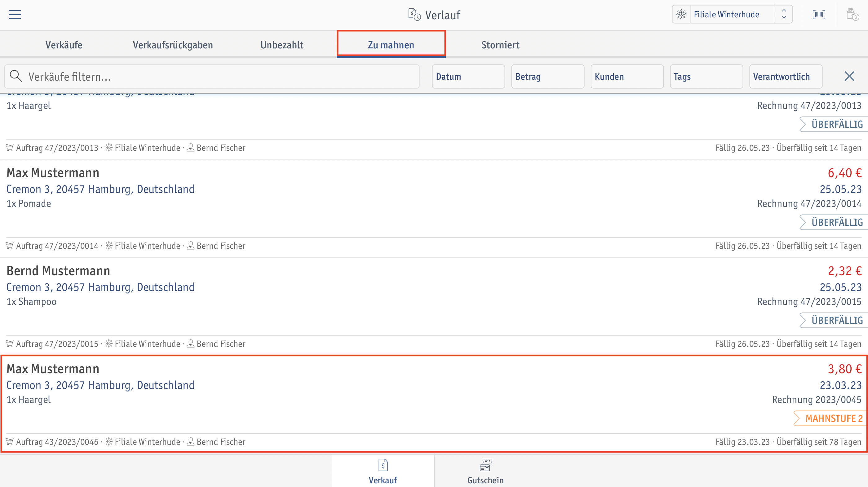Open the Tags filter
The width and height of the screenshot is (868, 487).
pyautogui.click(x=706, y=77)
